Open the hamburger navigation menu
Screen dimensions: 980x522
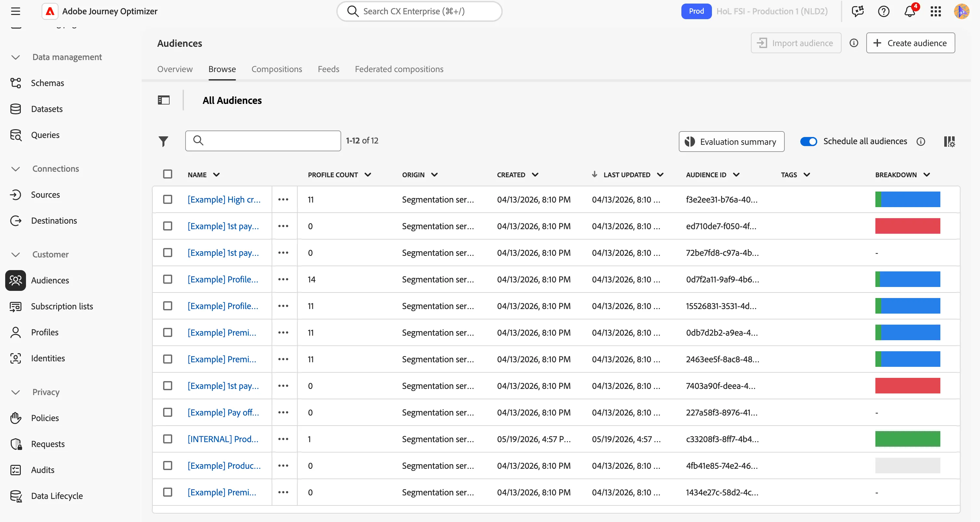click(16, 11)
